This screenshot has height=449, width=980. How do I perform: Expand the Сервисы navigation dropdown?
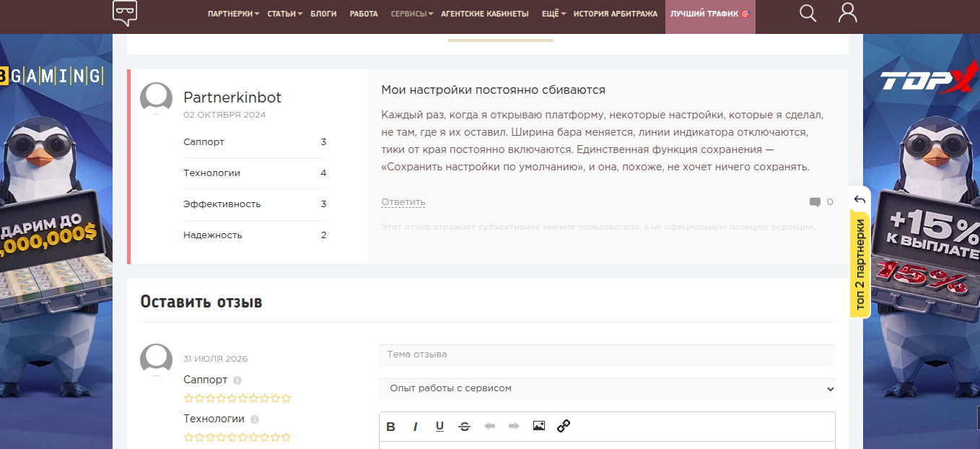coord(412,14)
